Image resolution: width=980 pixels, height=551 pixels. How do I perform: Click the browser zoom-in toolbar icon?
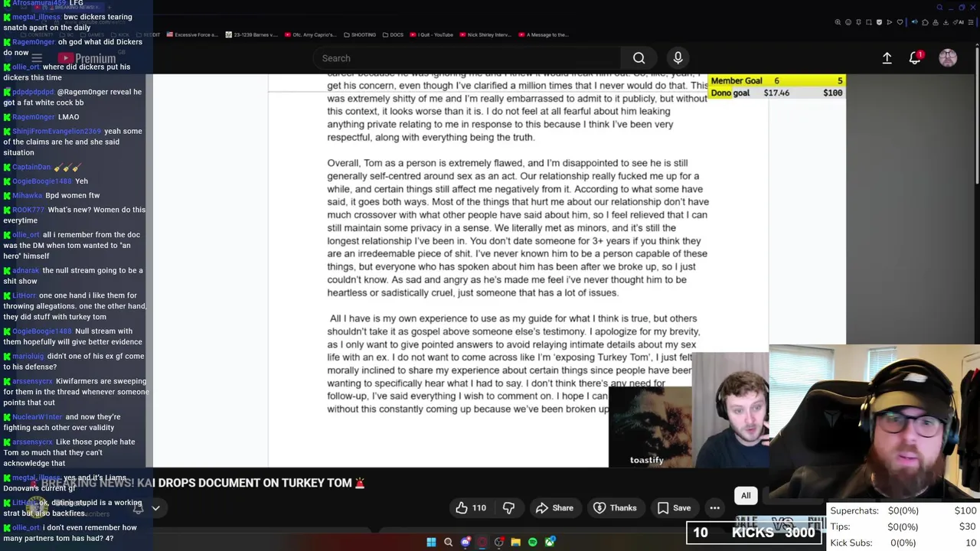tap(838, 22)
